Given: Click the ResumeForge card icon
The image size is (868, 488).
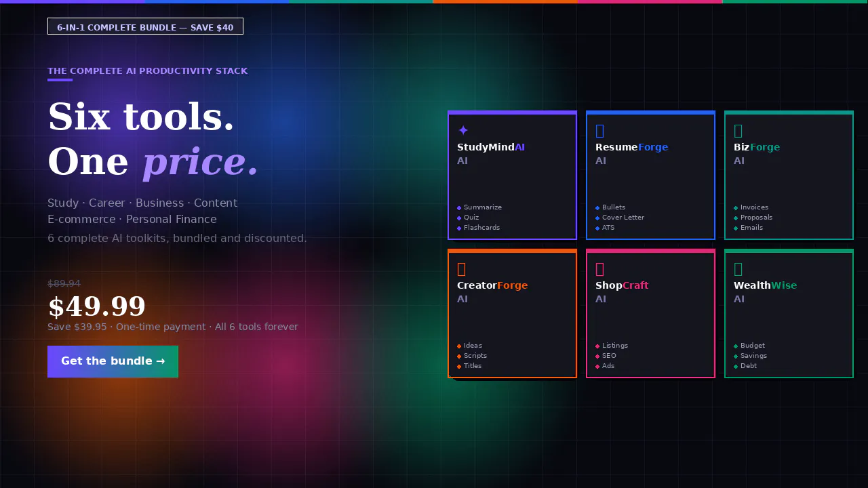Looking at the screenshot, I should pos(600,131).
